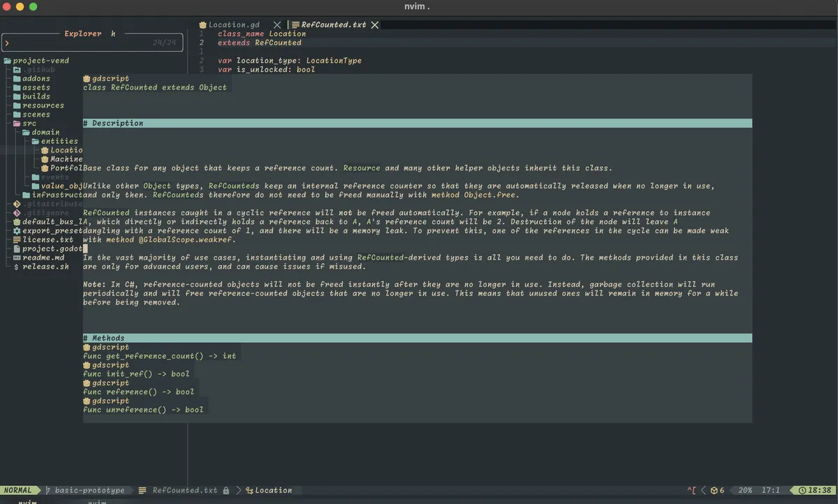
Task: Click the .gitignore diamond icon
Action: tap(17, 213)
